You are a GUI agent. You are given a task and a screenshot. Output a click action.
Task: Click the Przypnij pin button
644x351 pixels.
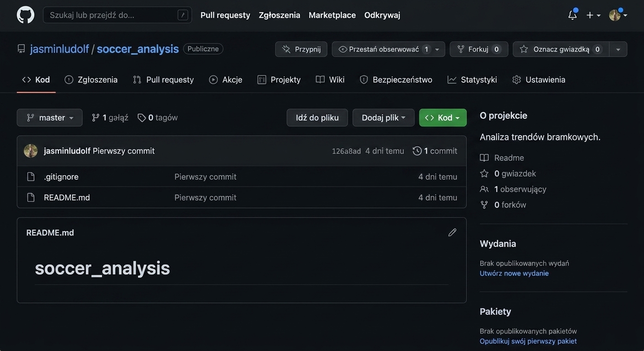click(x=301, y=49)
